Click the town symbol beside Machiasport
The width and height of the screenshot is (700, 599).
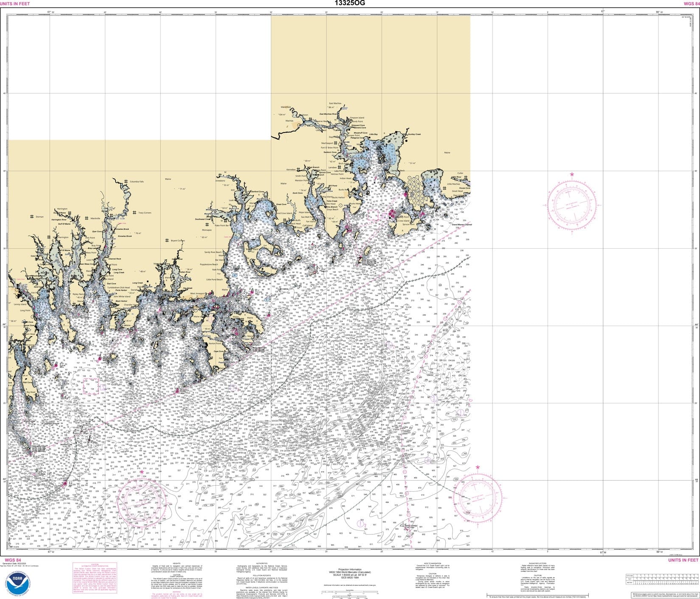click(335, 143)
